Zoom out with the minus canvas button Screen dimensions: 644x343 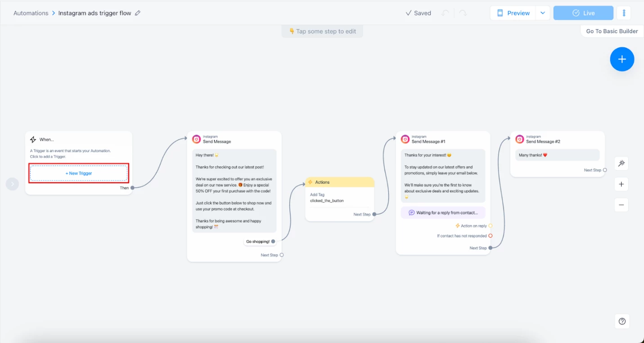(x=621, y=205)
